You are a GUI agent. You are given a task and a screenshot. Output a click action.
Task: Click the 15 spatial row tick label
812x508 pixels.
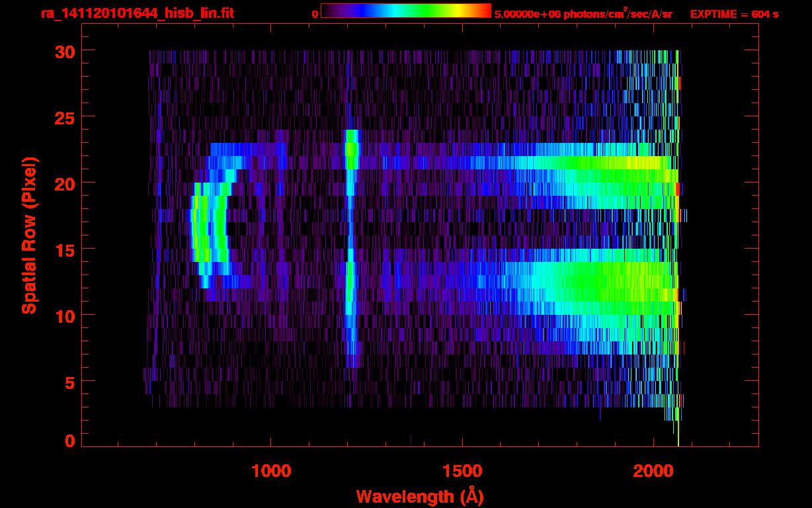(64, 249)
